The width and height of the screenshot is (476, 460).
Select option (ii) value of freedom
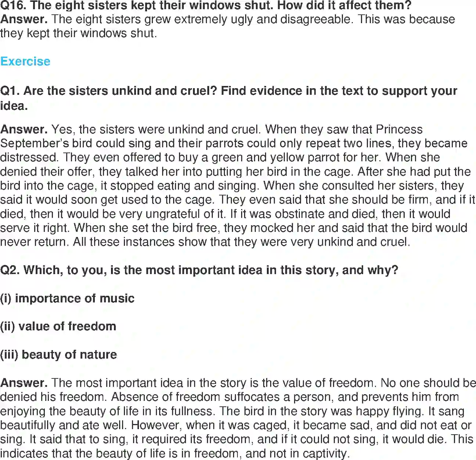click(58, 326)
